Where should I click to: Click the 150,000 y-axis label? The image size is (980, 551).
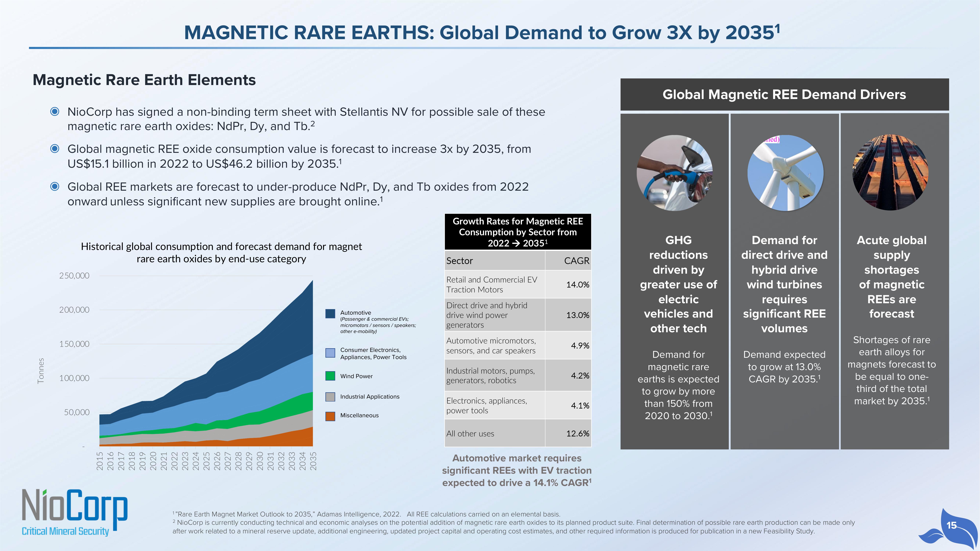pyautogui.click(x=74, y=344)
